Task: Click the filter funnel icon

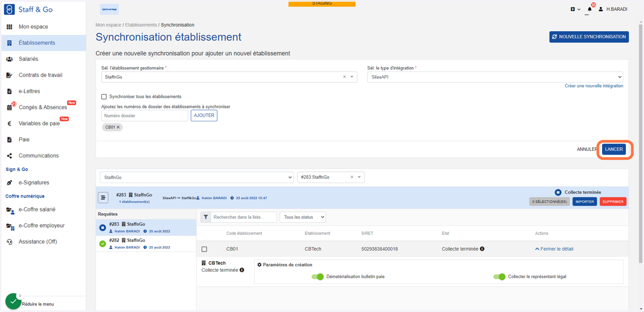Action: [x=206, y=217]
